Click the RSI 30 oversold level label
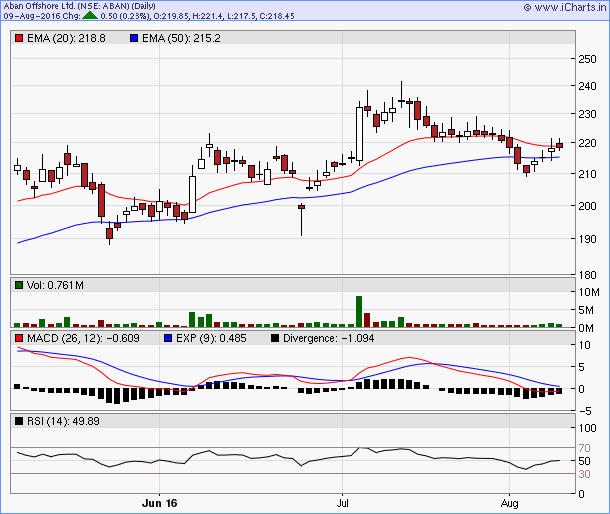Screen dimensions: 610x514 pyautogui.click(x=584, y=474)
